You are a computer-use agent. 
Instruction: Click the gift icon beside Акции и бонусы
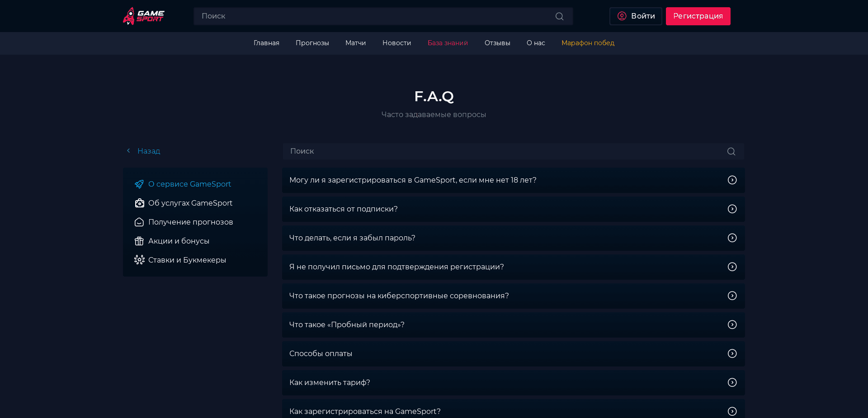click(x=139, y=241)
